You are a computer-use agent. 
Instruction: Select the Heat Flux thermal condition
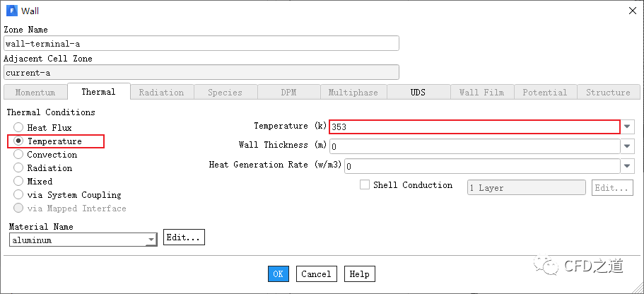pos(18,128)
